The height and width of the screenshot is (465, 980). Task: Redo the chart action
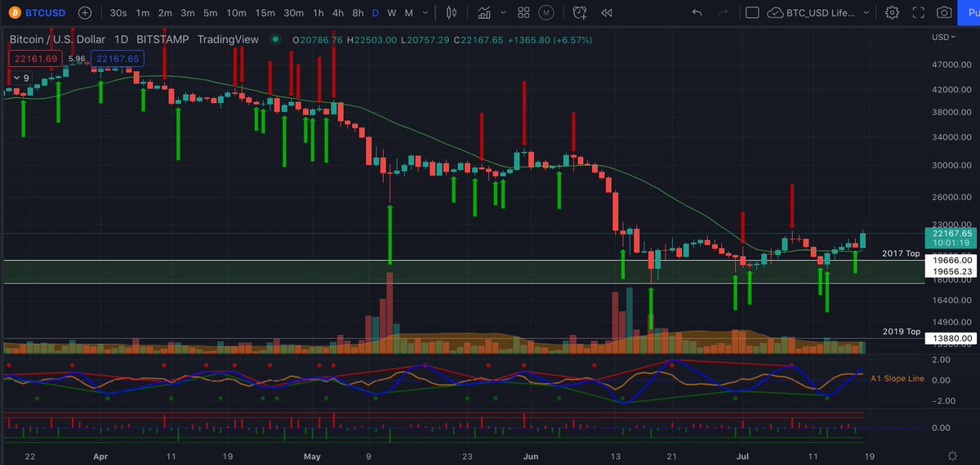[x=724, y=13]
